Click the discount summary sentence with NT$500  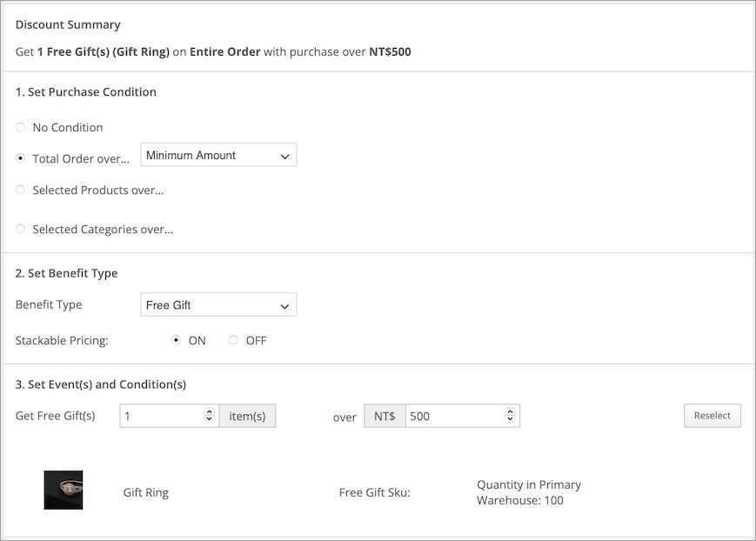tap(213, 51)
